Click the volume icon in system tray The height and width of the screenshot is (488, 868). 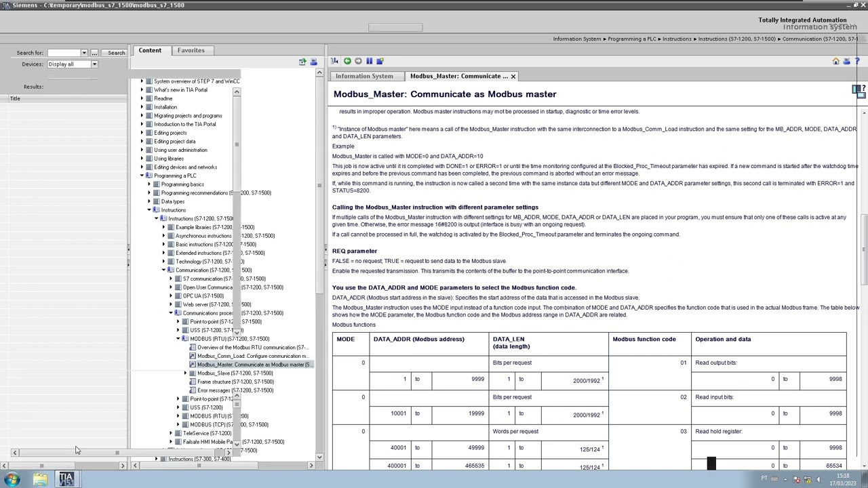[818, 479]
